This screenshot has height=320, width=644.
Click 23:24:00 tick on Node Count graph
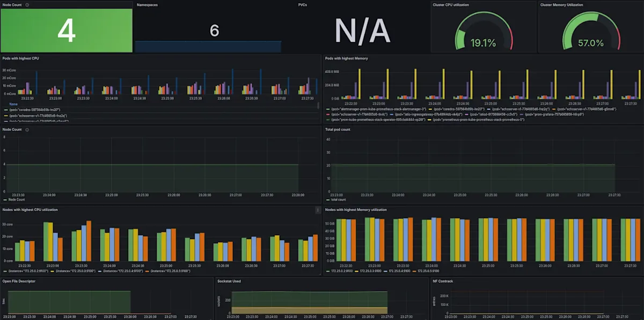(x=49, y=195)
